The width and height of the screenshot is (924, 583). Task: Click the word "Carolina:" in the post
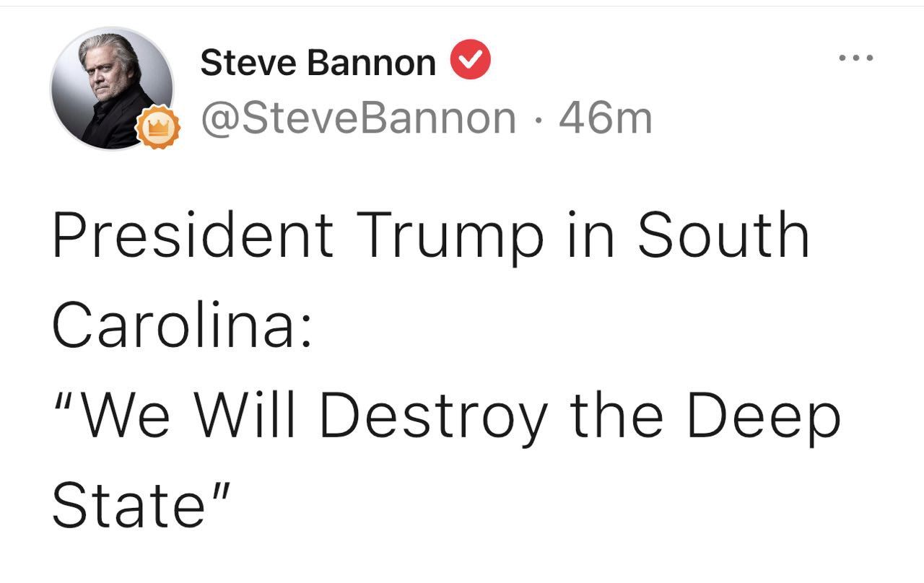[181, 326]
